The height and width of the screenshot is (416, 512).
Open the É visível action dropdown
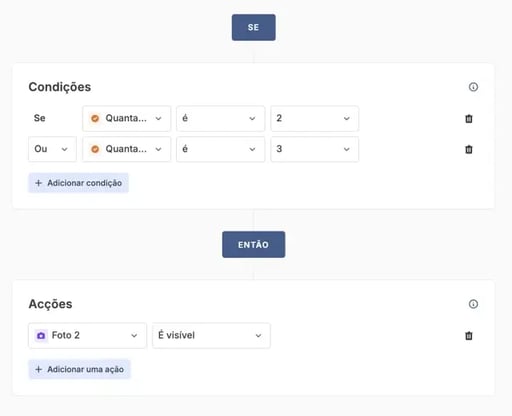(x=211, y=335)
